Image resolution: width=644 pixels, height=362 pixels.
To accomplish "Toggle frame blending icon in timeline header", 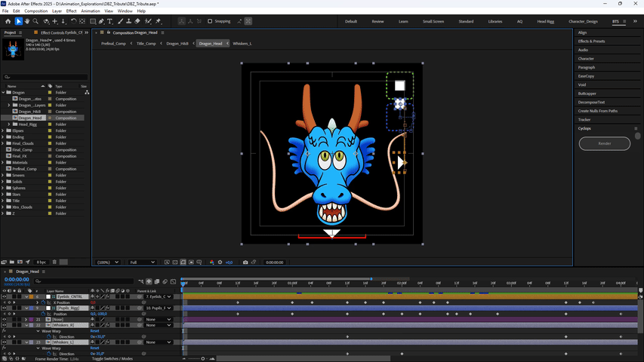I will point(157,281).
